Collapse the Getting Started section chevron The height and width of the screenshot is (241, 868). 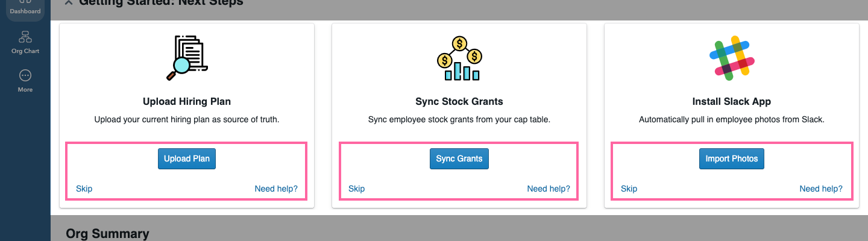(69, 2)
